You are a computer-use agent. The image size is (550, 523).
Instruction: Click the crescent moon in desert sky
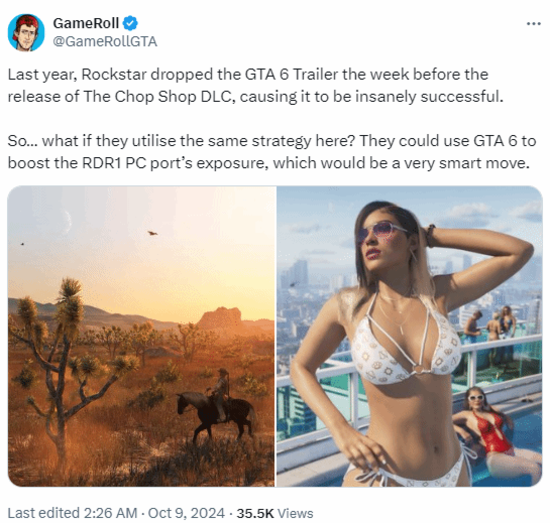pyautogui.click(x=67, y=221)
